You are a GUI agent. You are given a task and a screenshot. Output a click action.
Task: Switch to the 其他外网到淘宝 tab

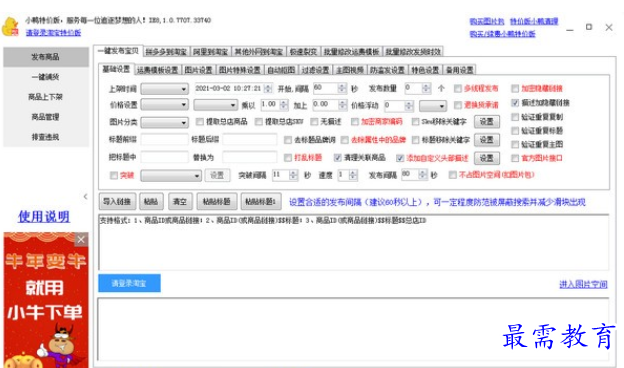pyautogui.click(x=259, y=52)
